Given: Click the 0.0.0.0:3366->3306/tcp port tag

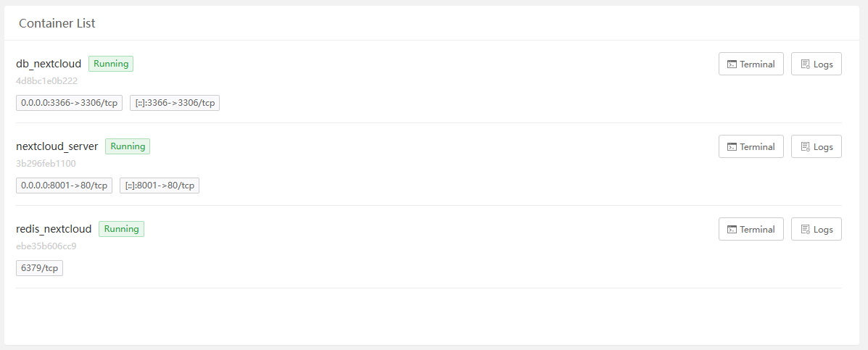Looking at the screenshot, I should 70,103.
